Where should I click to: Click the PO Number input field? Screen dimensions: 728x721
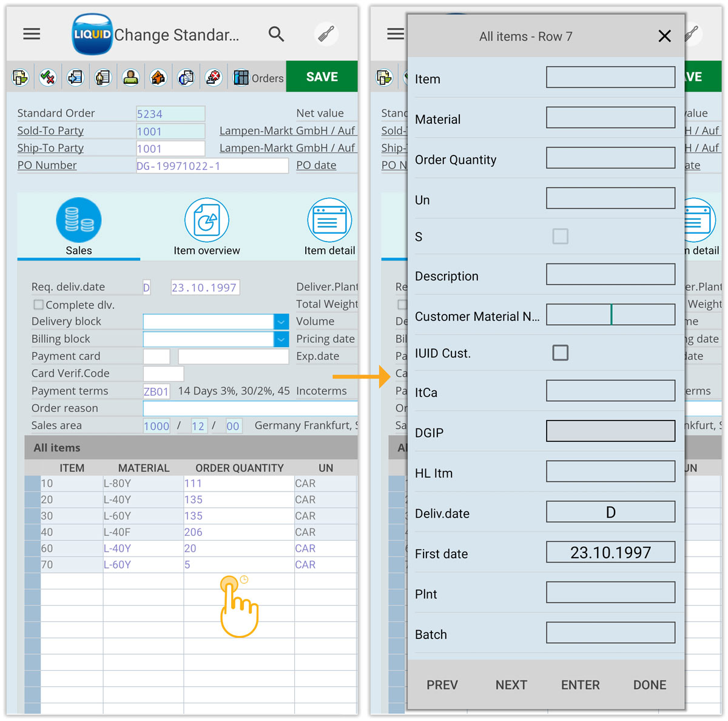click(212, 166)
